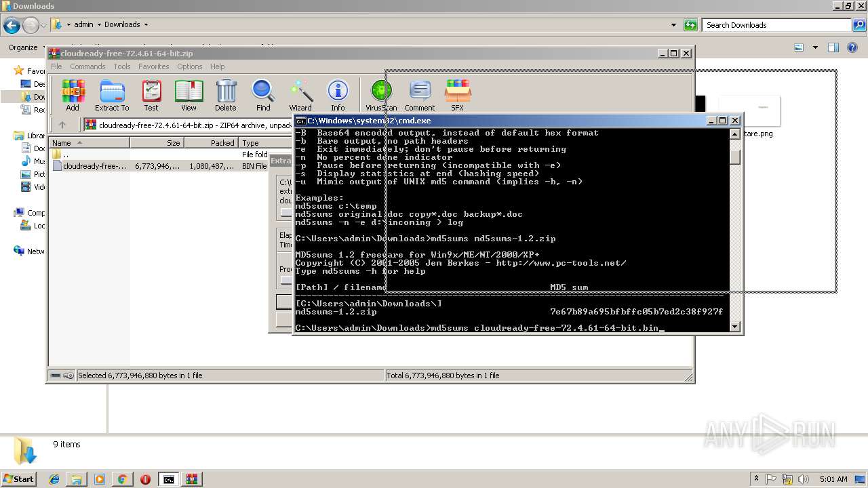Screen dimensions: 868x488
Task: Open cmd.exe window system menu icon
Action: coord(301,121)
